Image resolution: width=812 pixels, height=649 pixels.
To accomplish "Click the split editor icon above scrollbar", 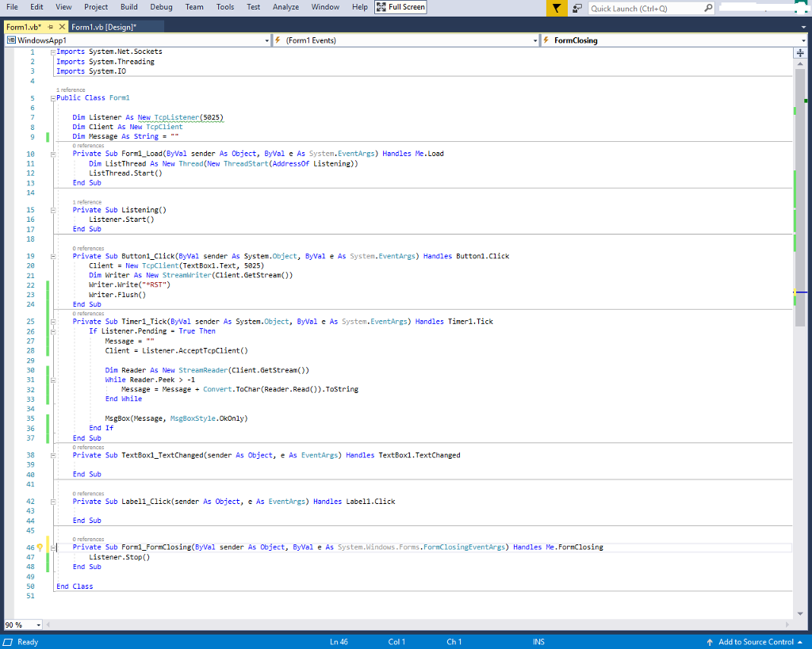I will 800,53.
